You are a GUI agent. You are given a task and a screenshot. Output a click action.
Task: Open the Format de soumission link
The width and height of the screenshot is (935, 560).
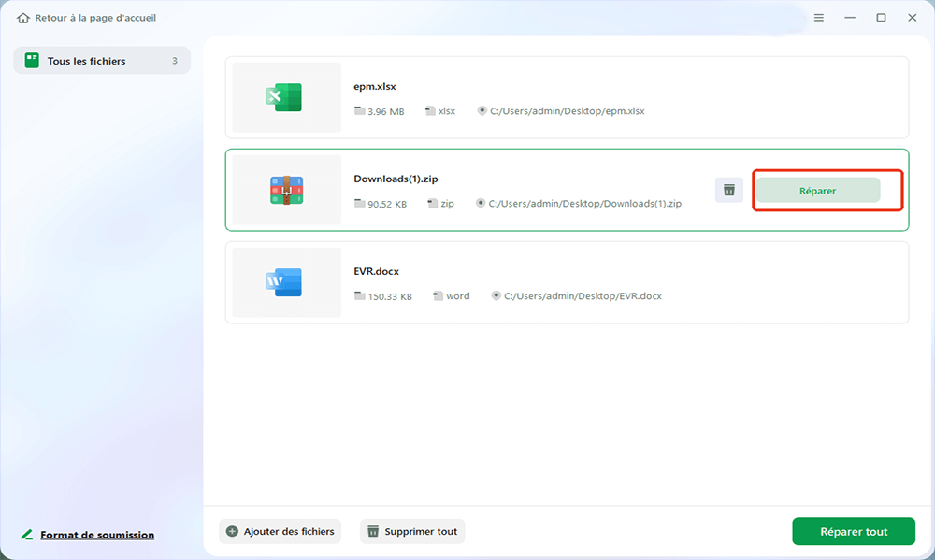97,535
